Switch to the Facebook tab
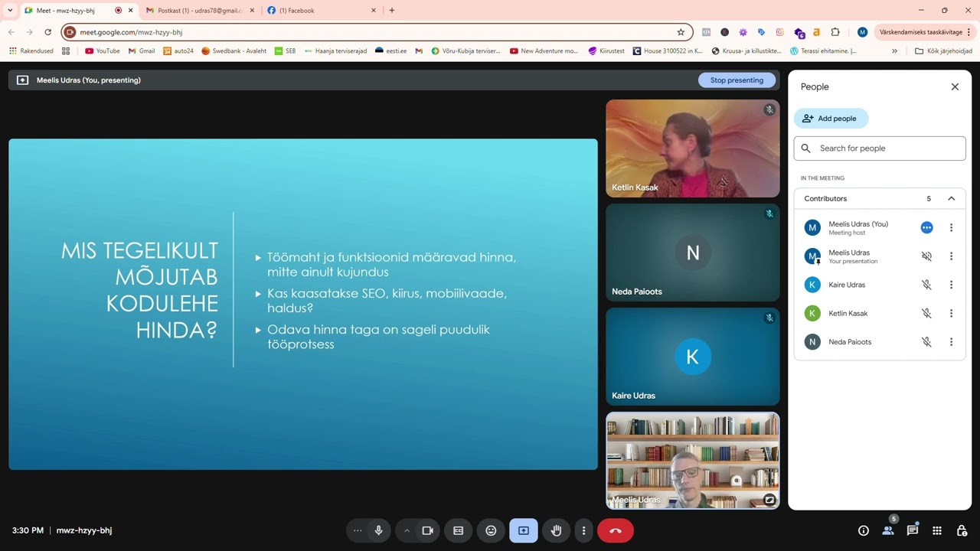 (322, 11)
